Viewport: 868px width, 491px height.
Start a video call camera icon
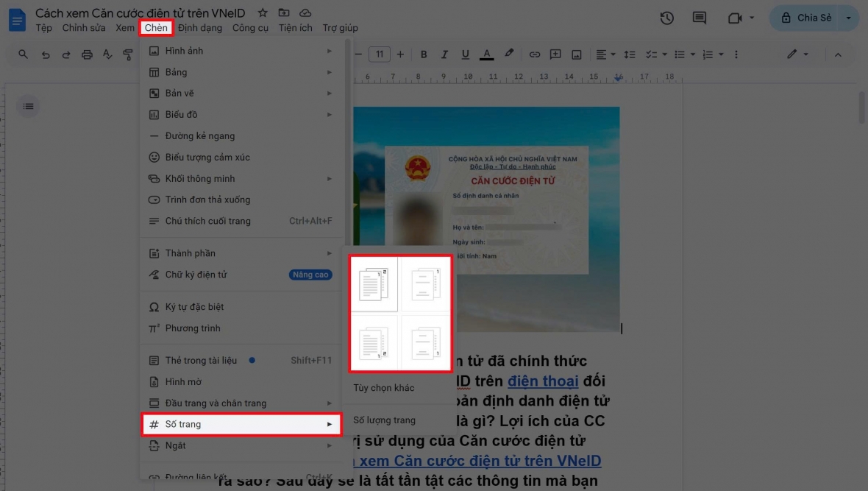(735, 18)
